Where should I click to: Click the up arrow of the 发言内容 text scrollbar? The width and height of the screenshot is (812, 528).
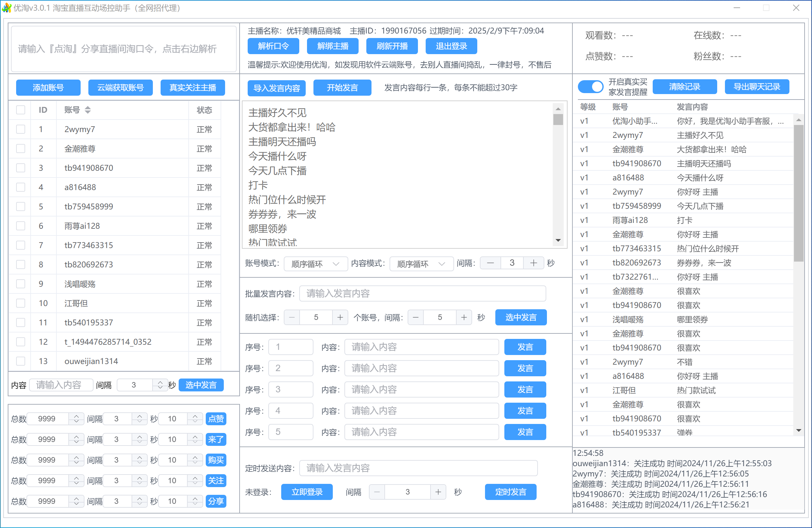(x=558, y=109)
